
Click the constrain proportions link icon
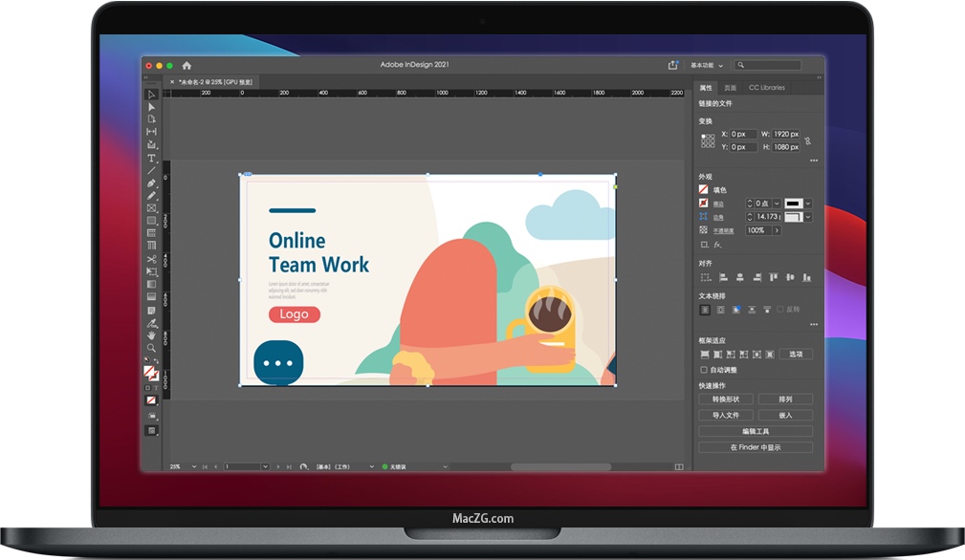(807, 140)
